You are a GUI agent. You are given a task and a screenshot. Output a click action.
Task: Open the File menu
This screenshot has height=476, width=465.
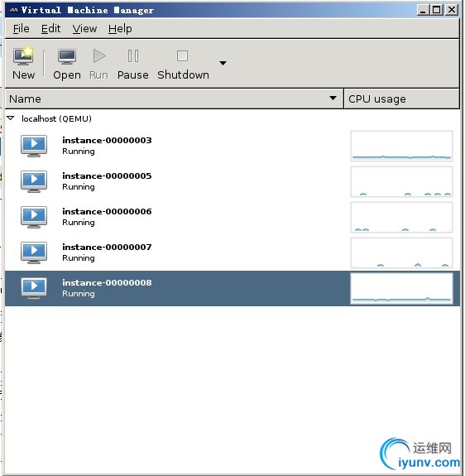point(22,29)
